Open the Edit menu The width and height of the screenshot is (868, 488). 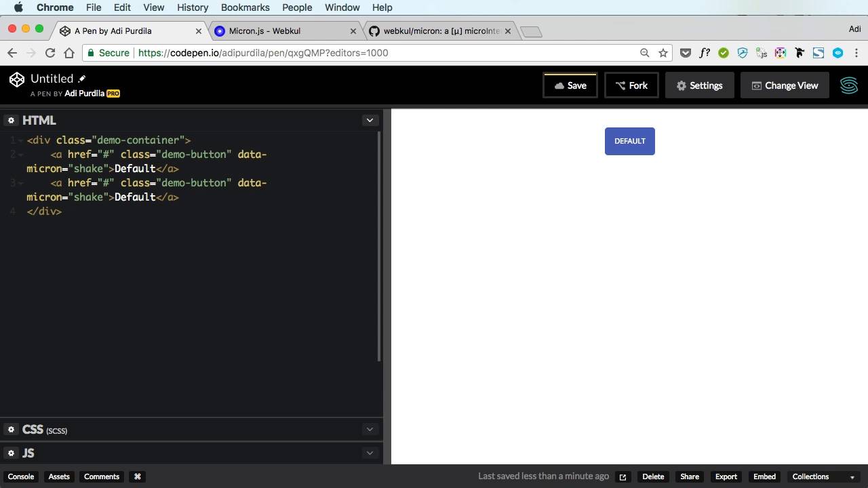click(x=122, y=7)
